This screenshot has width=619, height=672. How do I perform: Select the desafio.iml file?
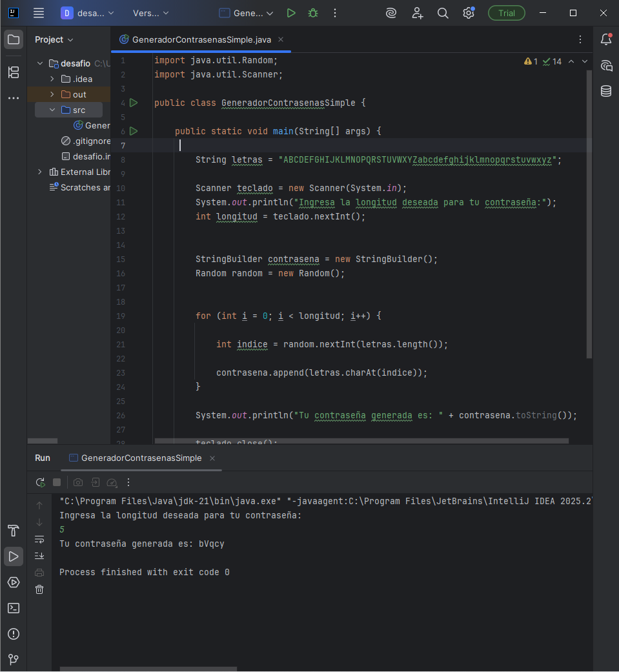(x=86, y=156)
